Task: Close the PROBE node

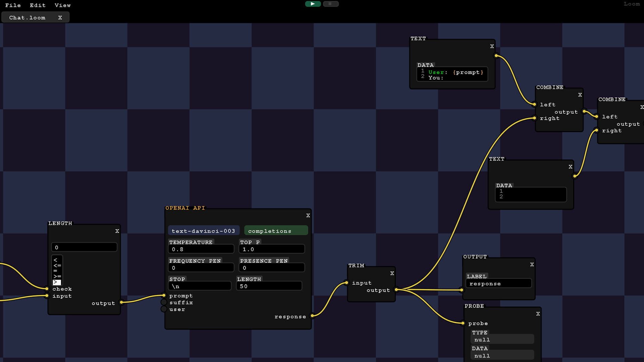Action: pyautogui.click(x=538, y=314)
